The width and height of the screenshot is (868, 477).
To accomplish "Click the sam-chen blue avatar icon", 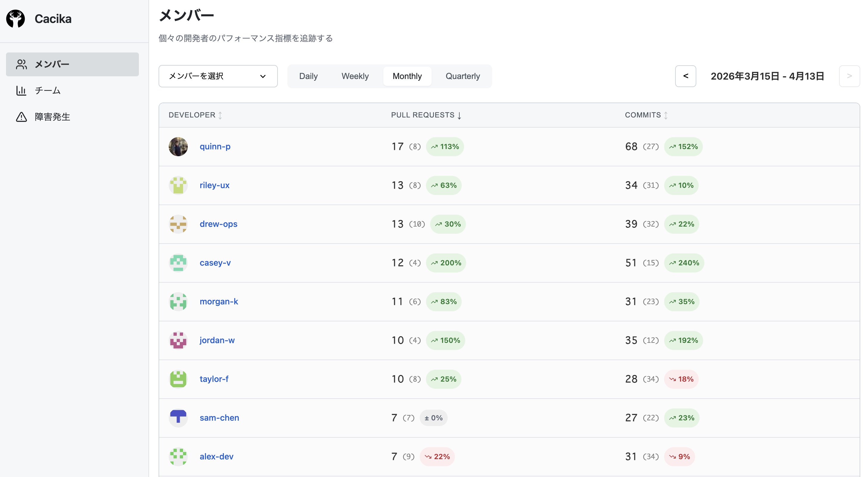I will pos(178,418).
